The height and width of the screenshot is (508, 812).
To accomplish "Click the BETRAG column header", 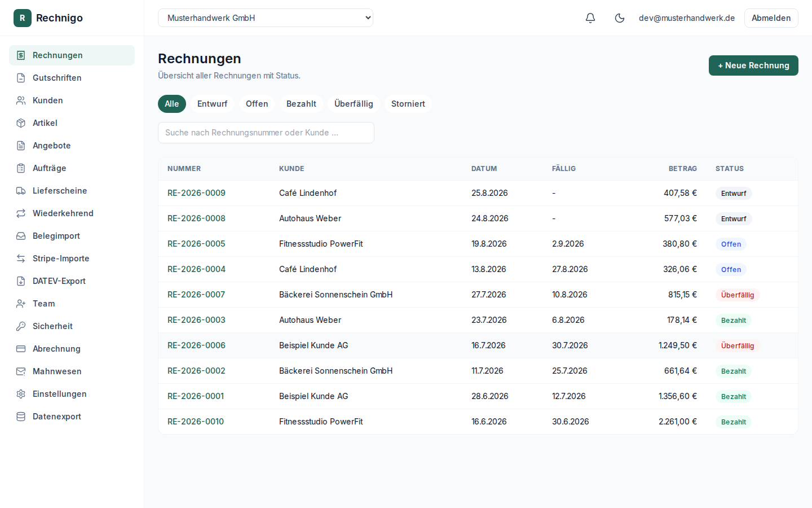I will pos(683,169).
